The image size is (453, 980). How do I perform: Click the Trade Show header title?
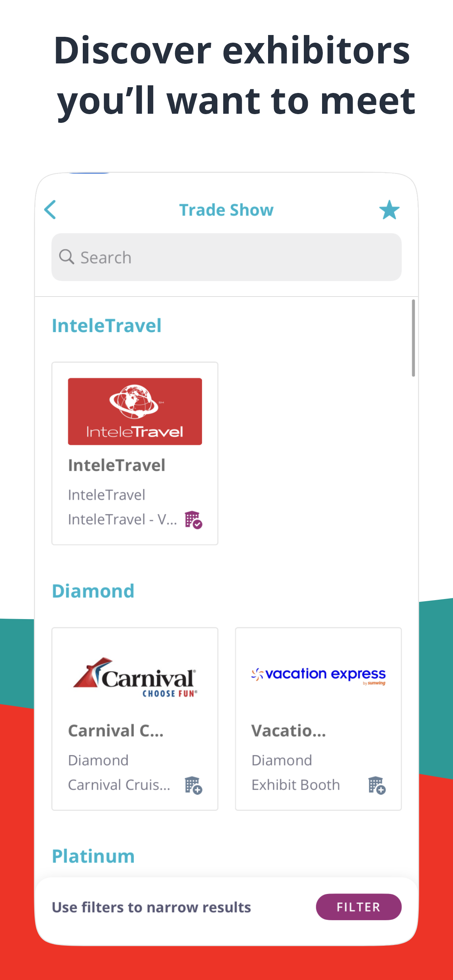(226, 210)
